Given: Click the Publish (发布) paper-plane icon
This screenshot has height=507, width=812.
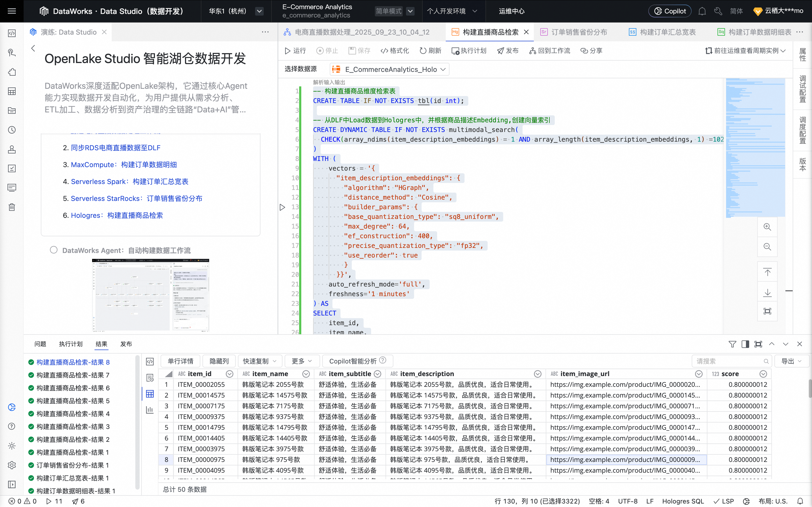Looking at the screenshot, I should coord(501,51).
